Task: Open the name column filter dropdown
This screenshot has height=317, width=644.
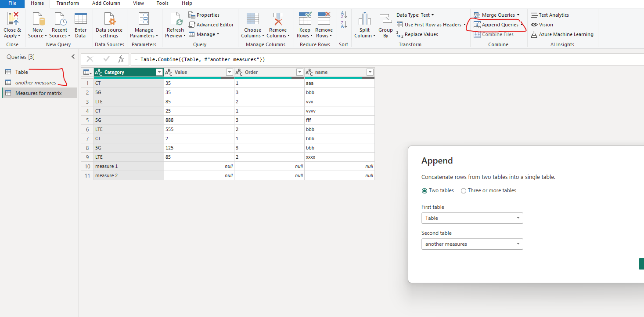Action: point(370,72)
